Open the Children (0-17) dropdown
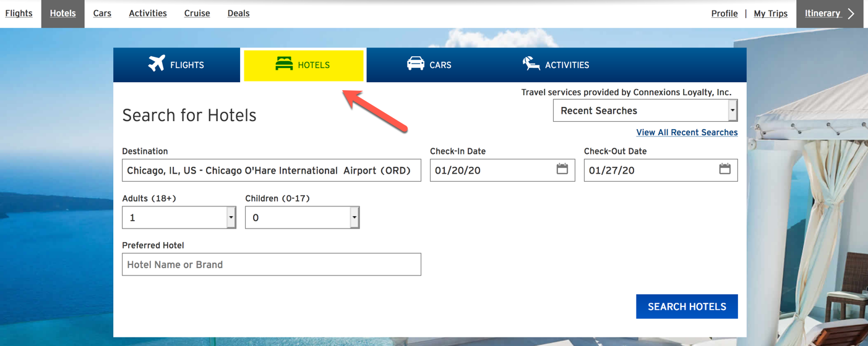The width and height of the screenshot is (868, 346). [x=302, y=217]
